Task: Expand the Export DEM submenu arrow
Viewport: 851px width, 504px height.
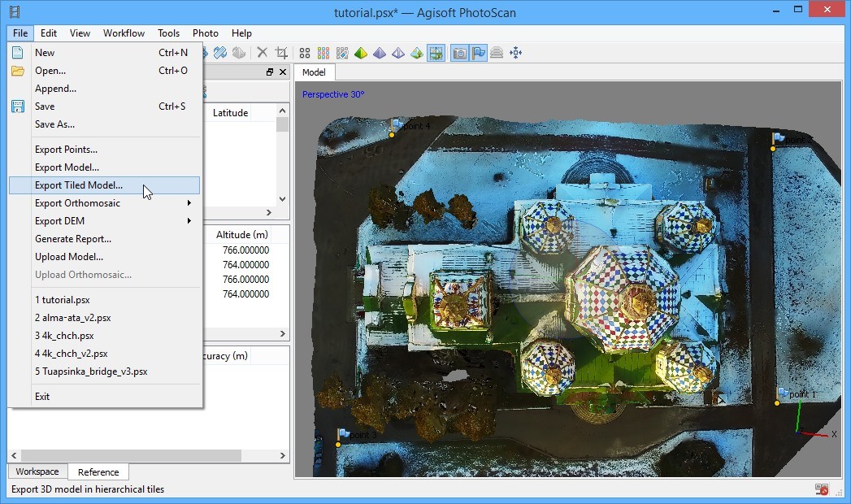Action: (x=189, y=221)
